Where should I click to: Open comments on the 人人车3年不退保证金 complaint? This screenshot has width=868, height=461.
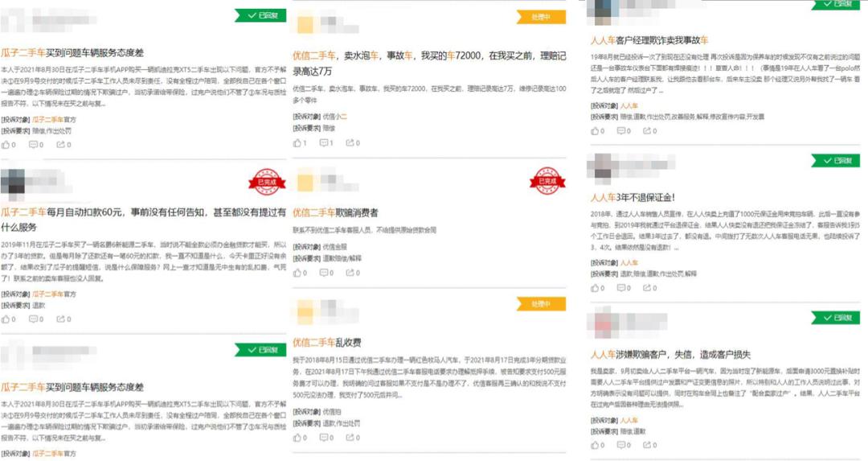tap(624, 287)
